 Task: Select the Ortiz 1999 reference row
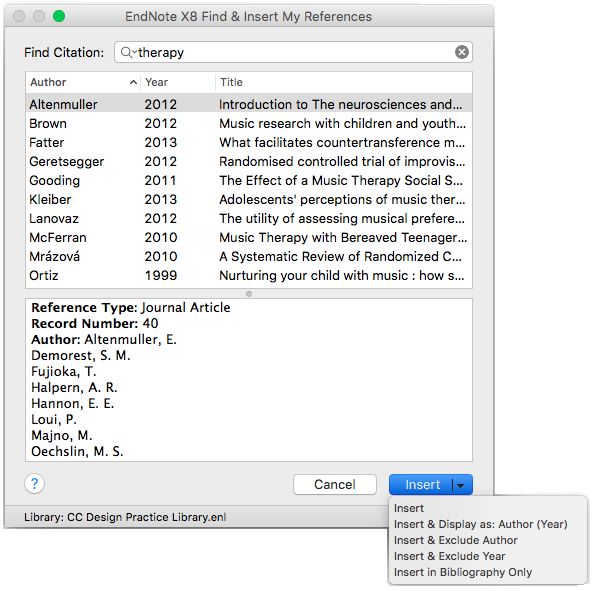click(x=249, y=276)
